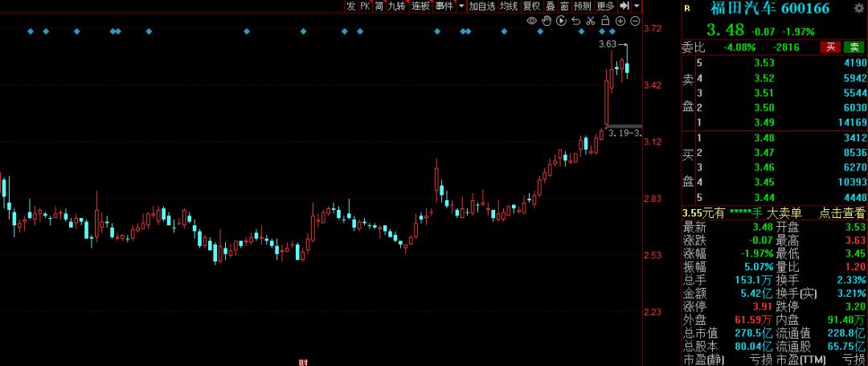Click the red 买 buy button
This screenshot has height=366, width=868.
click(829, 47)
